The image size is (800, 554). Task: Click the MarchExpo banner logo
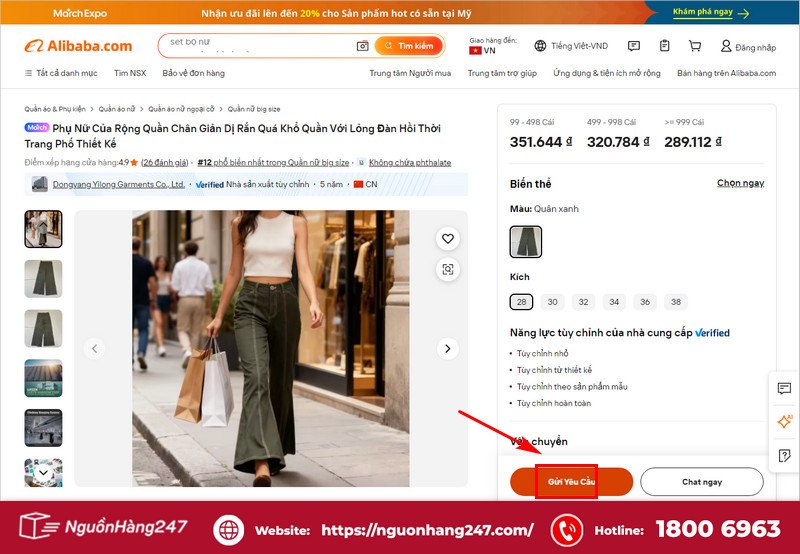tap(80, 13)
